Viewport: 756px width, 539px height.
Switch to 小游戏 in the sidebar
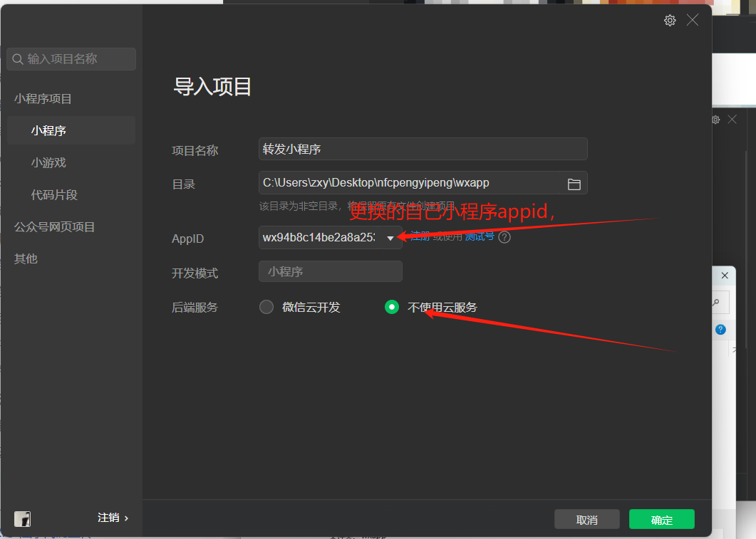pos(48,162)
